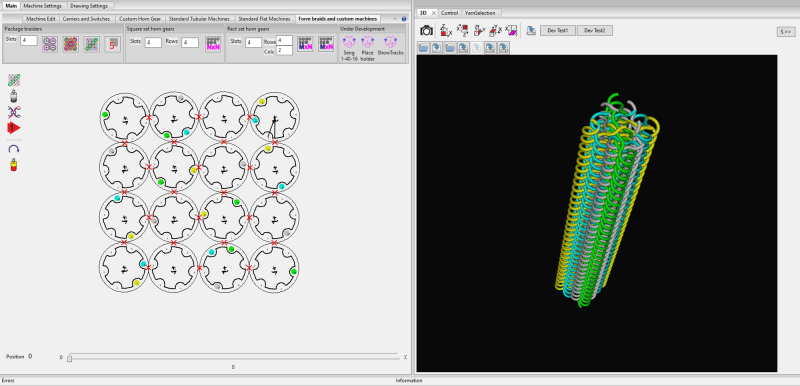Click the gray carrier bobbin icon
Screen dimensions: 800x386
click(14, 96)
